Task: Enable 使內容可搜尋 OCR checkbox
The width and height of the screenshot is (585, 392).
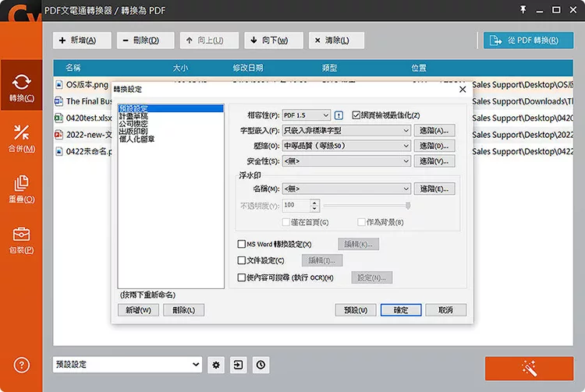Action: [x=241, y=277]
